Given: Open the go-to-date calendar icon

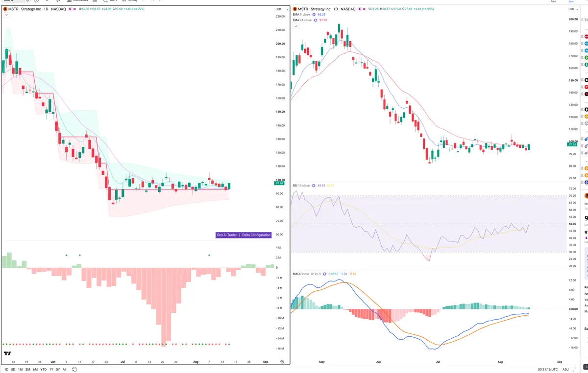Looking at the screenshot, I should point(73,370).
